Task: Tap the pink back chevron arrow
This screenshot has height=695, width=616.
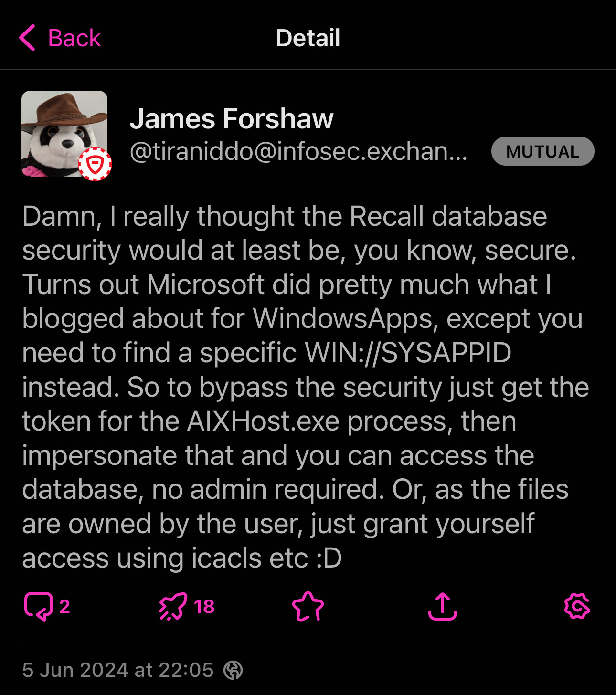Action: coord(27,38)
